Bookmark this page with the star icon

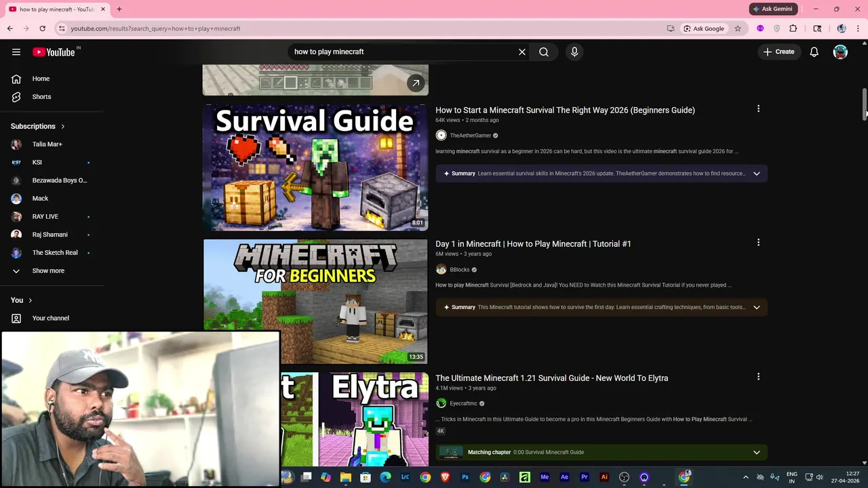(x=738, y=28)
